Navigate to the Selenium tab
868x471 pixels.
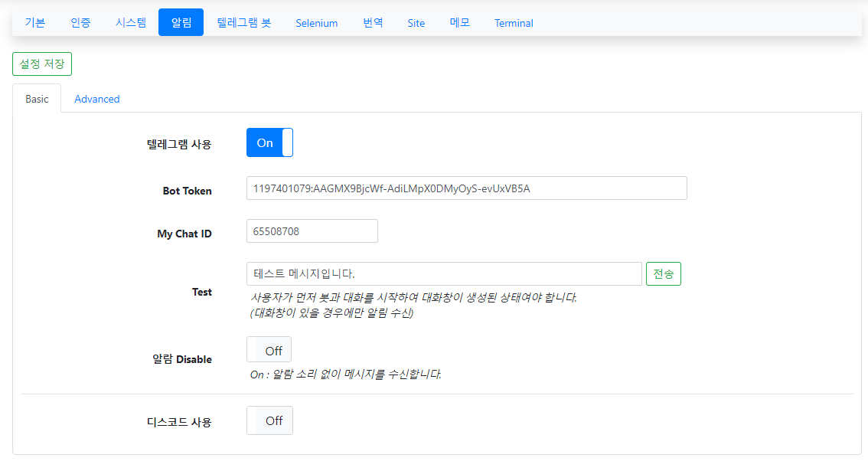[316, 23]
